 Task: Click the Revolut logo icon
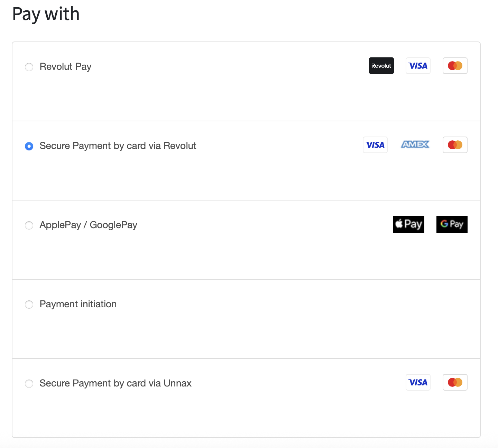(381, 66)
